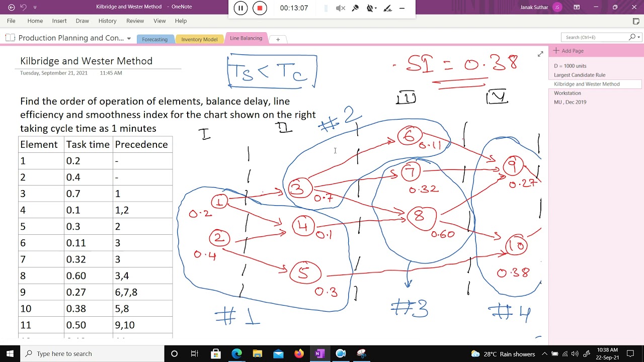This screenshot has width=644, height=362.
Task: Open the View ribbon tab
Action: pyautogui.click(x=159, y=21)
